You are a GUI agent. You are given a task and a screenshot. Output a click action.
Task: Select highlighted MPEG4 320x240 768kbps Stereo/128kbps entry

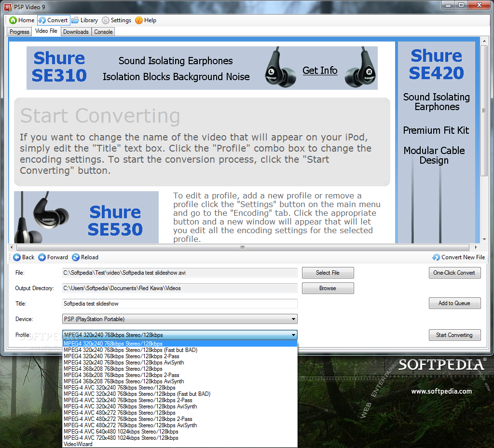180,344
